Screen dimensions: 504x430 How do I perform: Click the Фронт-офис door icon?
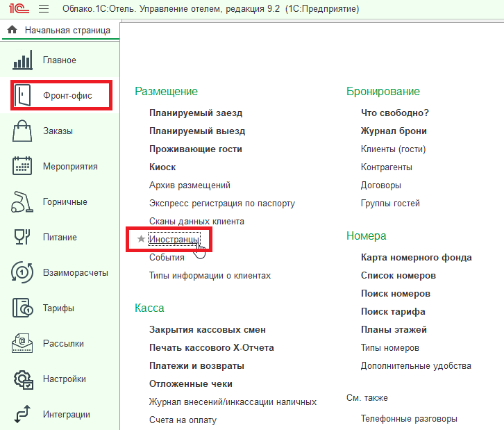click(22, 95)
